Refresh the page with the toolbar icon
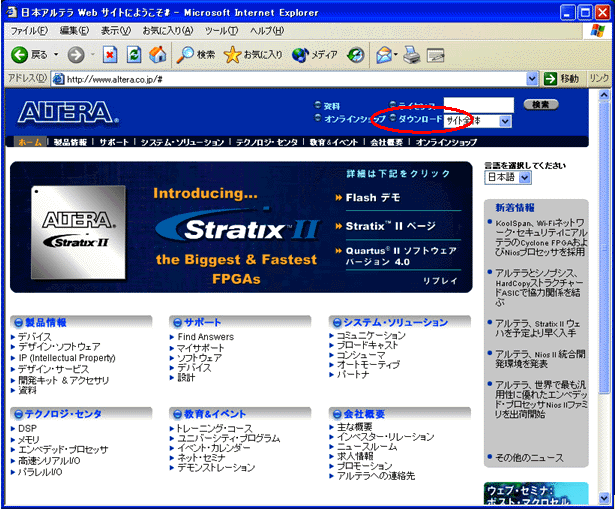Screen dimensions: 615x510 133,54
